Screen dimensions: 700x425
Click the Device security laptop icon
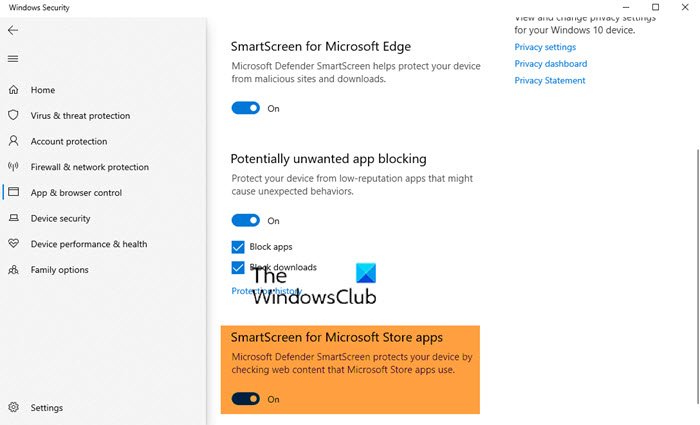(13, 219)
